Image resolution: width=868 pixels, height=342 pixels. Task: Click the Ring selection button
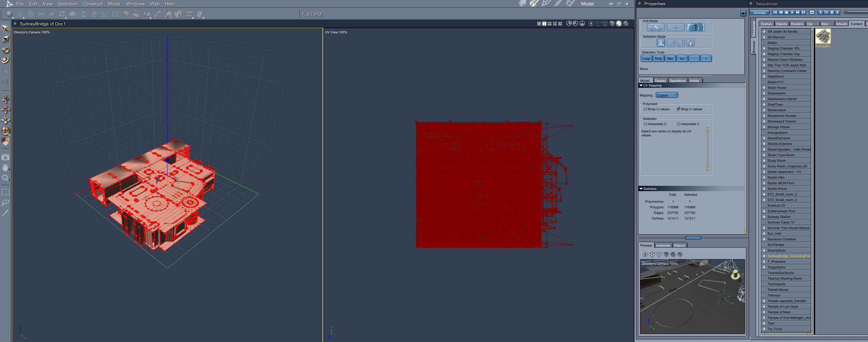[658, 58]
